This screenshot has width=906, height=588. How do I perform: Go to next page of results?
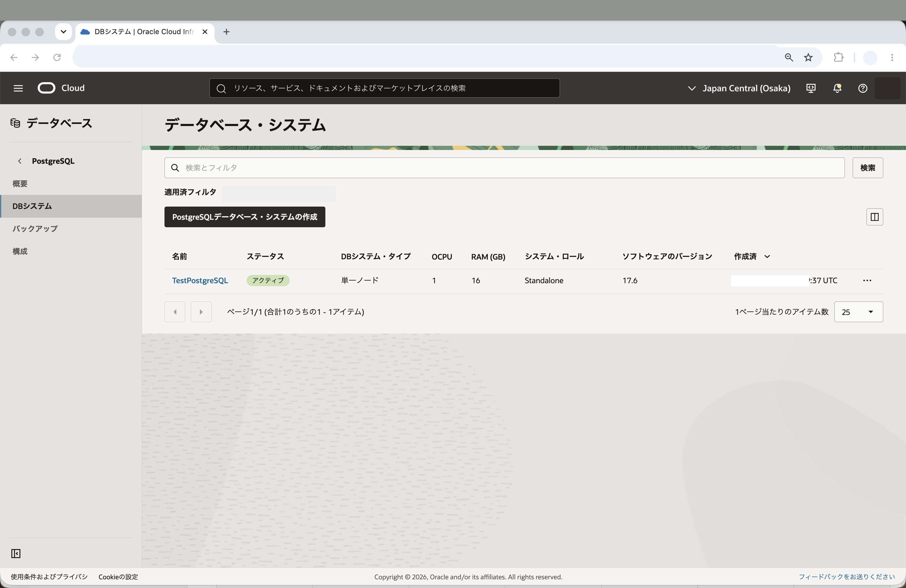201,312
